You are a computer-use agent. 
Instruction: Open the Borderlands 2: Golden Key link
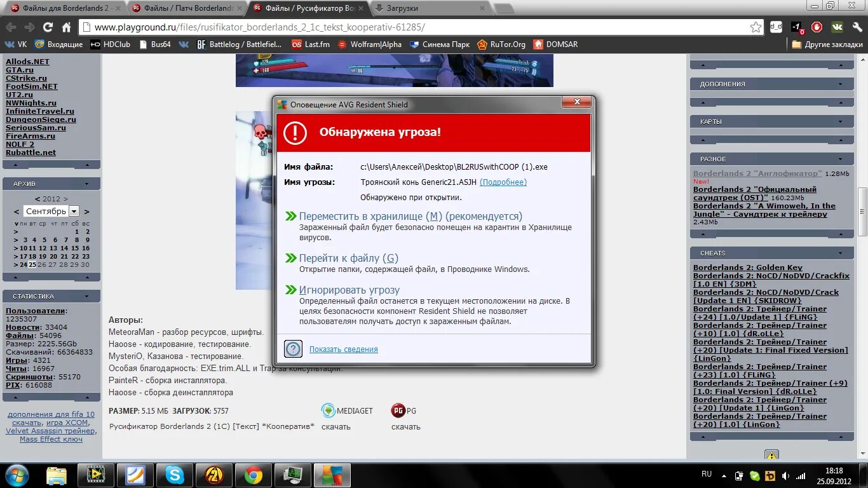(748, 268)
